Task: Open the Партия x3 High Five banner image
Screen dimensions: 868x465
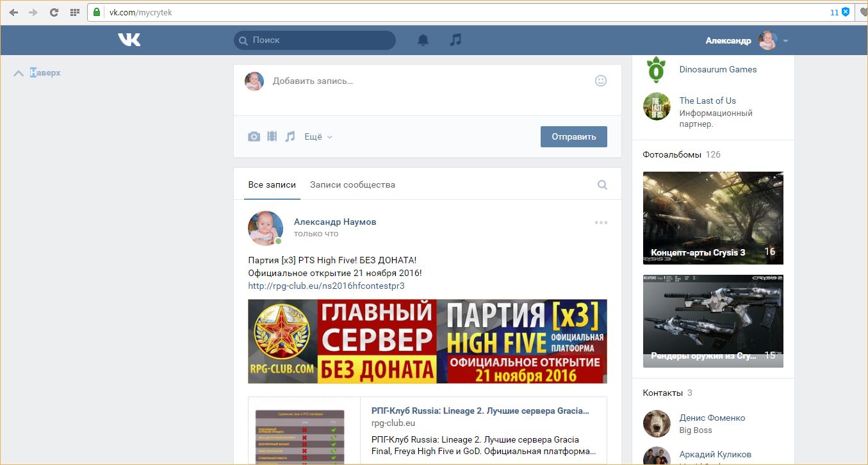Action: click(x=427, y=341)
